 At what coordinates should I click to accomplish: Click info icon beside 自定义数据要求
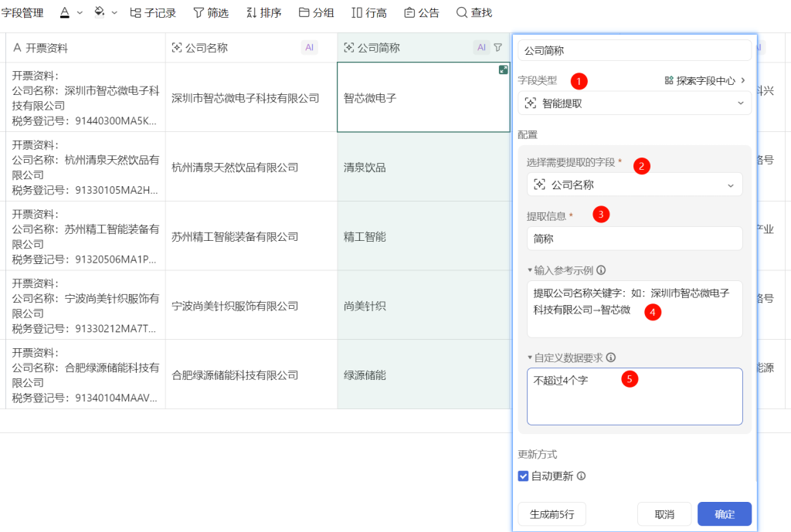(x=611, y=357)
